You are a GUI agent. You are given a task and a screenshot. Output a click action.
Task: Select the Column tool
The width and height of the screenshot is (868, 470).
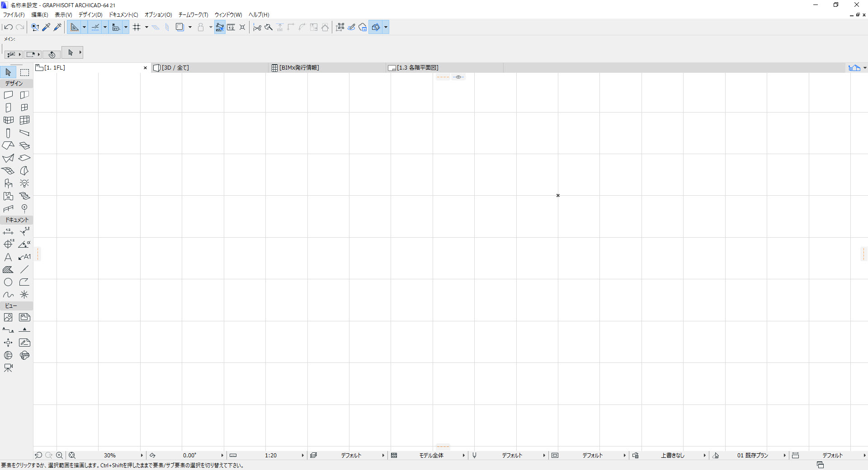(8, 133)
